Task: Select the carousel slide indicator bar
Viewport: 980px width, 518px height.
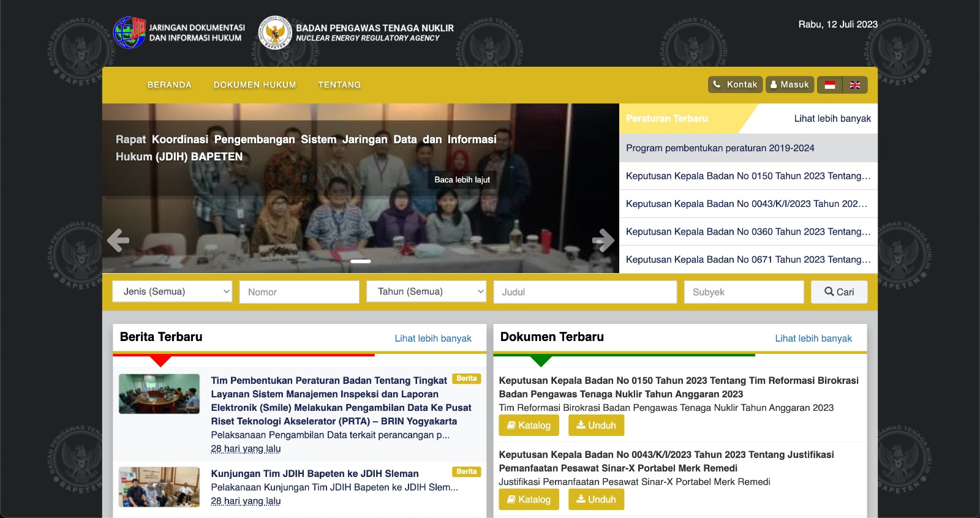Action: [360, 261]
